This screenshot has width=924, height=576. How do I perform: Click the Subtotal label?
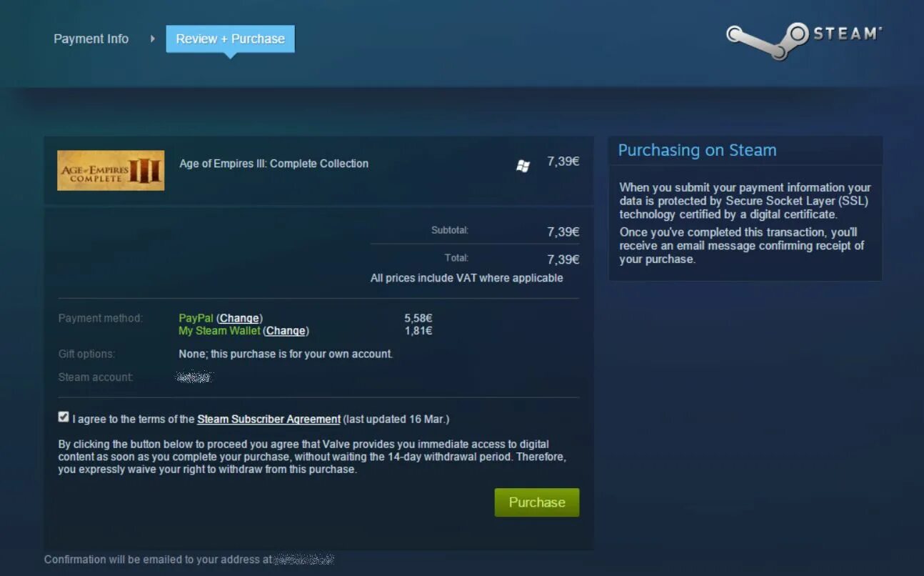pyautogui.click(x=450, y=230)
